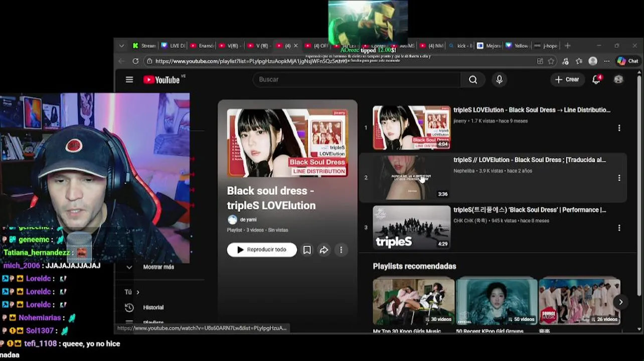Reload the page in the browser
The width and height of the screenshot is (644, 361).
[x=135, y=61]
